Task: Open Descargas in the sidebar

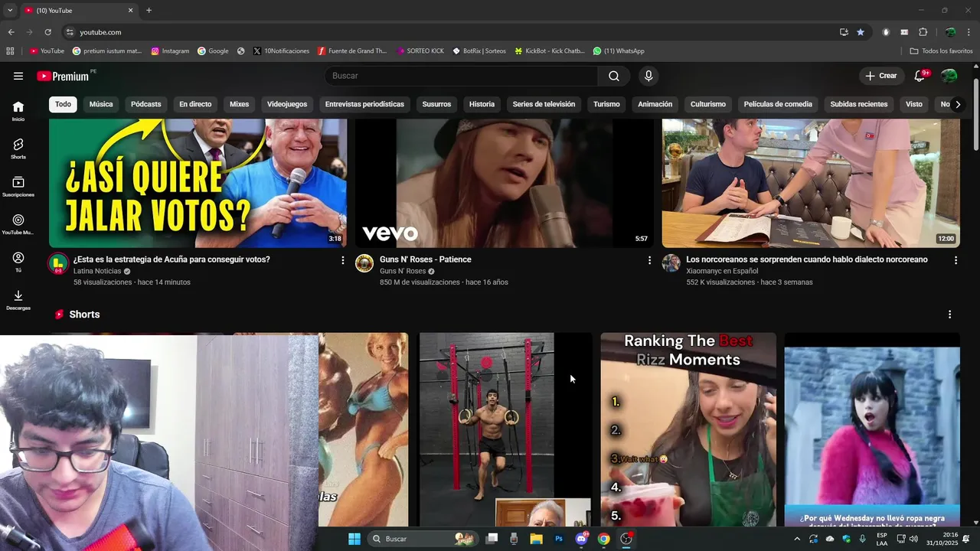Action: pyautogui.click(x=18, y=300)
